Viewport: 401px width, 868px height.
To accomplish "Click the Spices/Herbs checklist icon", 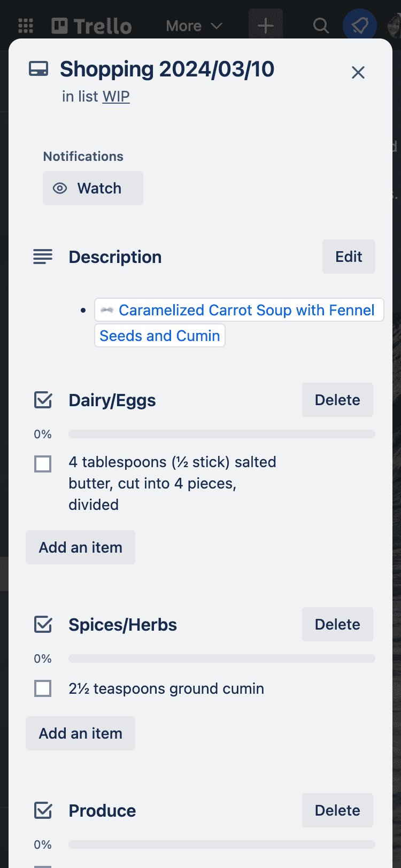I will (43, 624).
